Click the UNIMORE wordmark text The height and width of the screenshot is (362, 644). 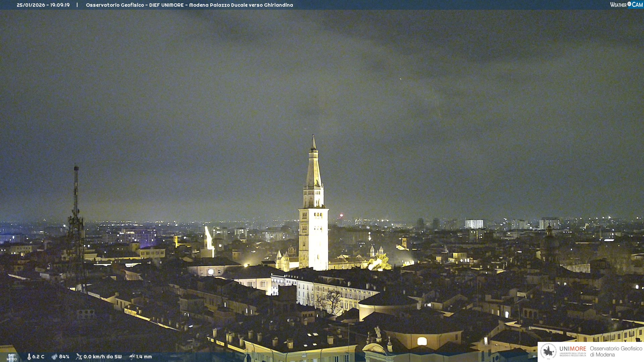point(573,349)
